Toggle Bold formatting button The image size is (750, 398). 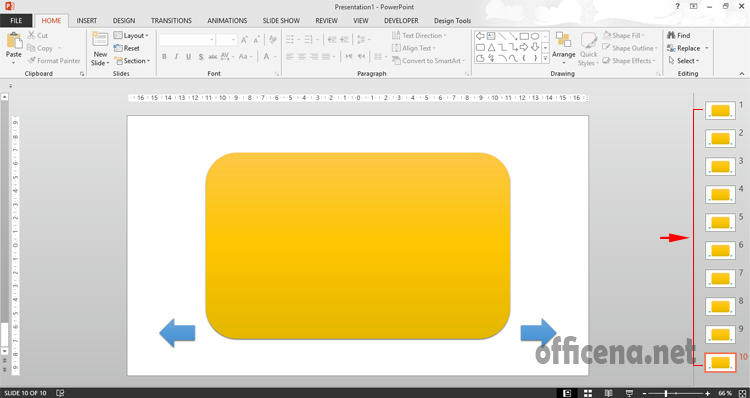[164, 56]
